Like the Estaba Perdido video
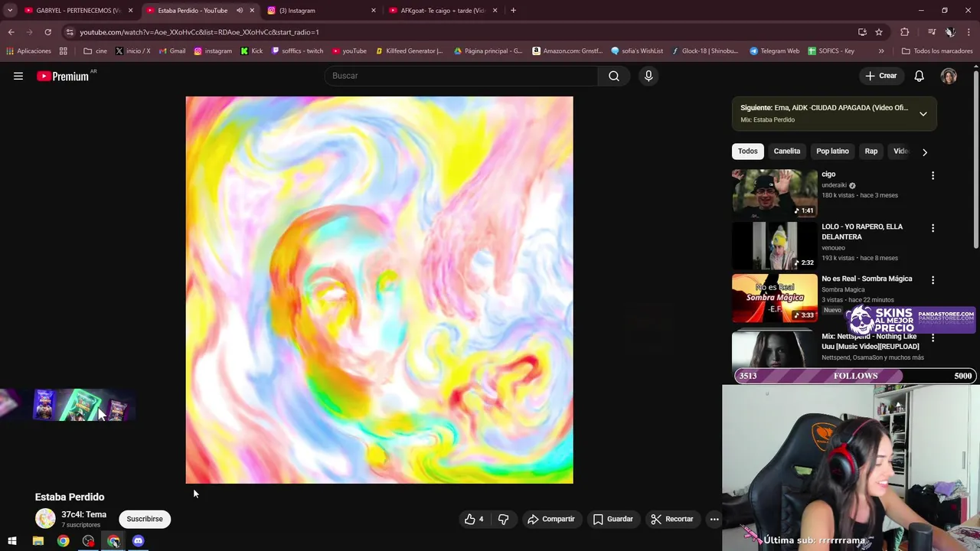 coord(474,519)
